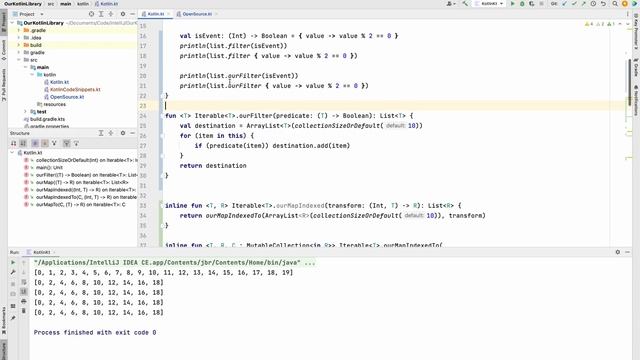Go to next highlighted error arrow

(x=628, y=24)
